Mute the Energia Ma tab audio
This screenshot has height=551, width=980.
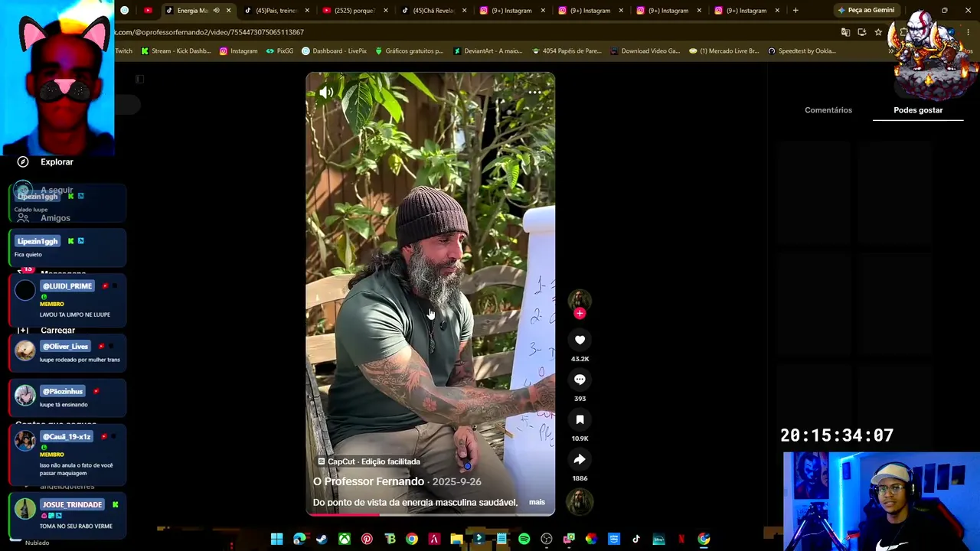(x=216, y=11)
